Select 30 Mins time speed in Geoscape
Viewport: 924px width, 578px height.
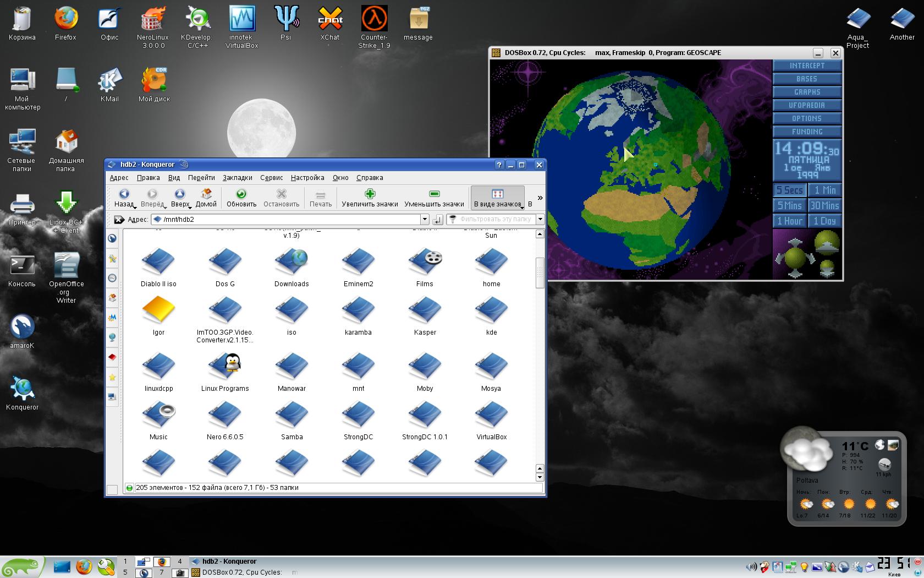(825, 205)
